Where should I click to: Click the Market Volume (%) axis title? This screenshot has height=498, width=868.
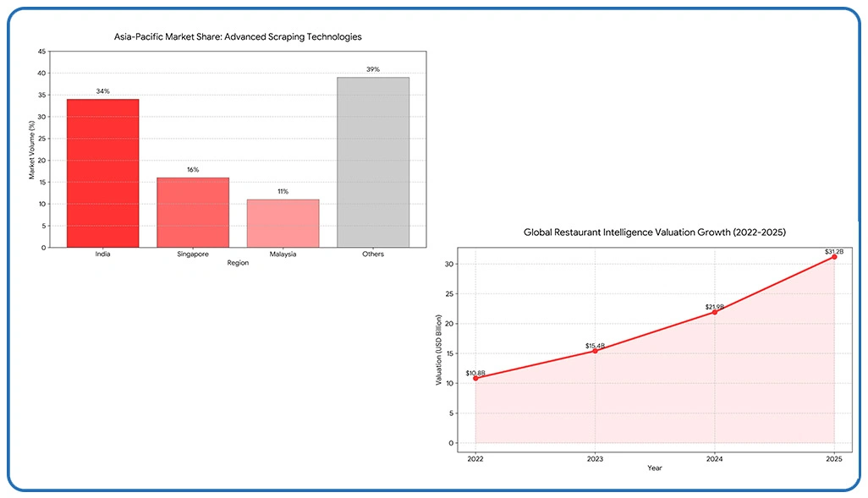33,150
